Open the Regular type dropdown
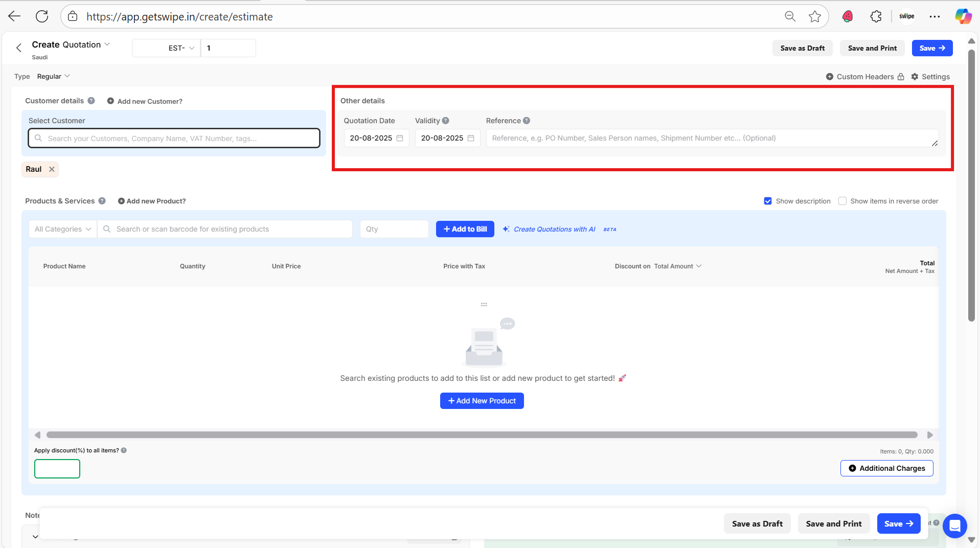 pyautogui.click(x=53, y=77)
